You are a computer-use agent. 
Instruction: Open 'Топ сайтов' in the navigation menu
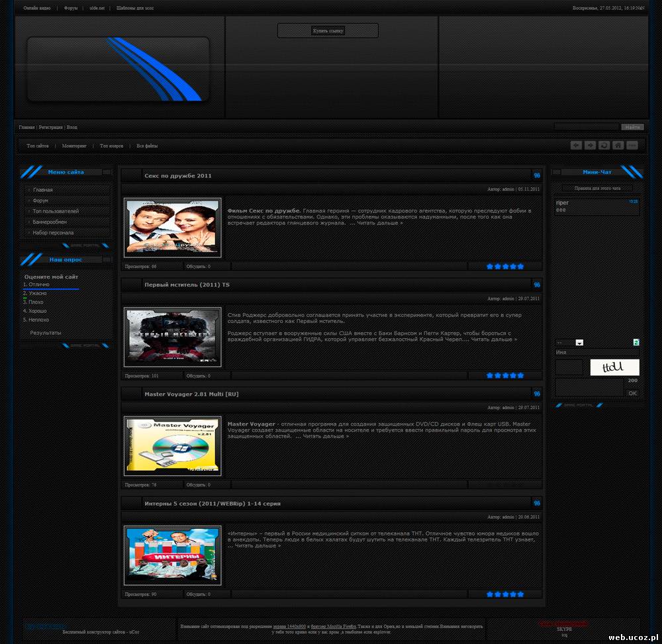[x=38, y=146]
